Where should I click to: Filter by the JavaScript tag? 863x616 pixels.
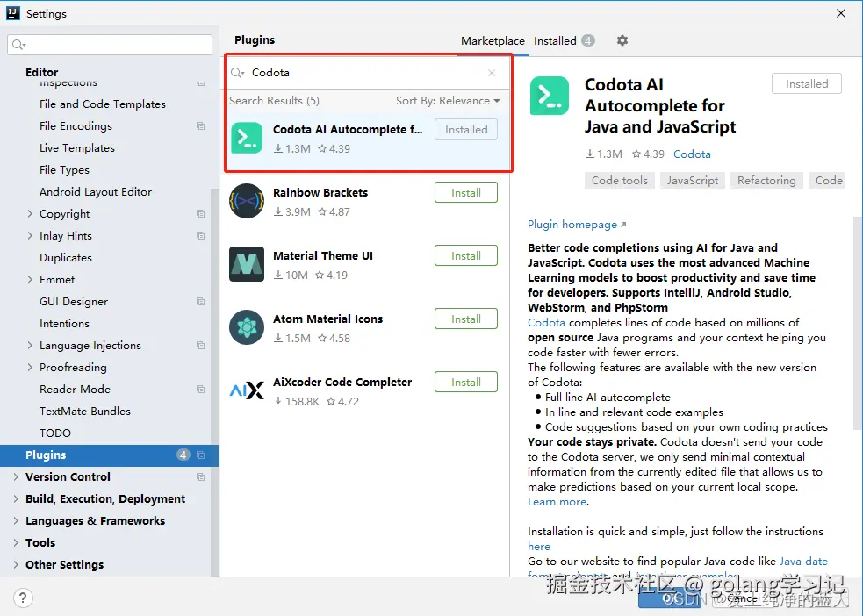click(x=693, y=181)
